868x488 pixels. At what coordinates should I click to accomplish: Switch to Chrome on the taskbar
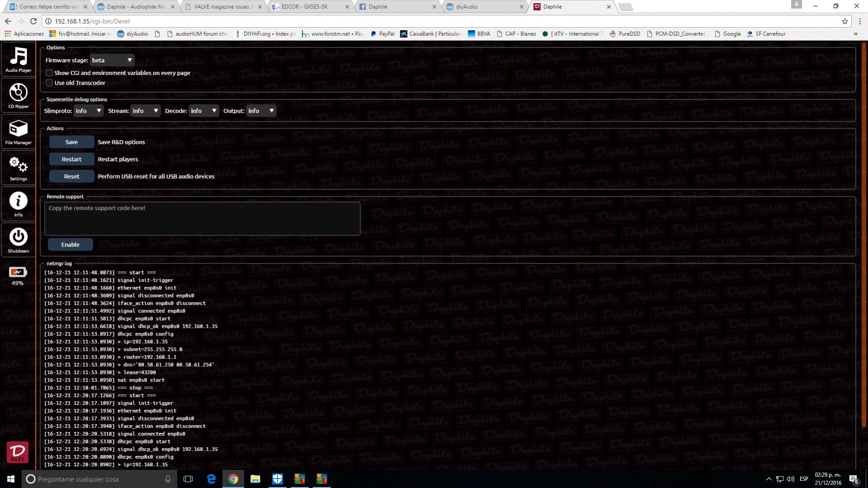(233, 479)
